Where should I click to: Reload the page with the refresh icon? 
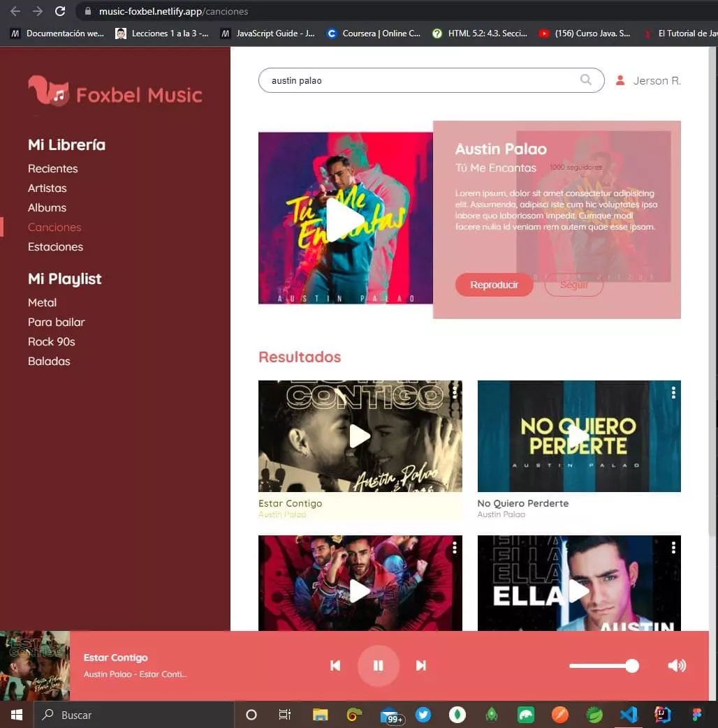[x=60, y=11]
